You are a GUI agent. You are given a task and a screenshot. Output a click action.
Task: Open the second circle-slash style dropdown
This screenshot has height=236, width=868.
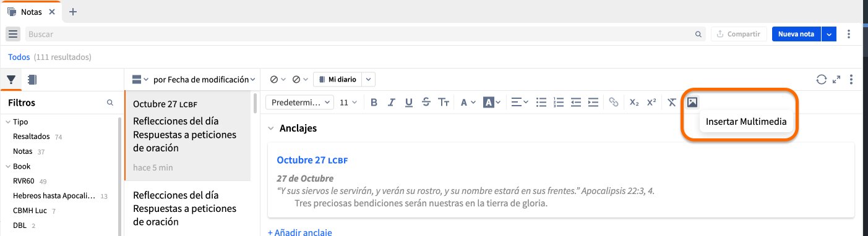[299, 79]
